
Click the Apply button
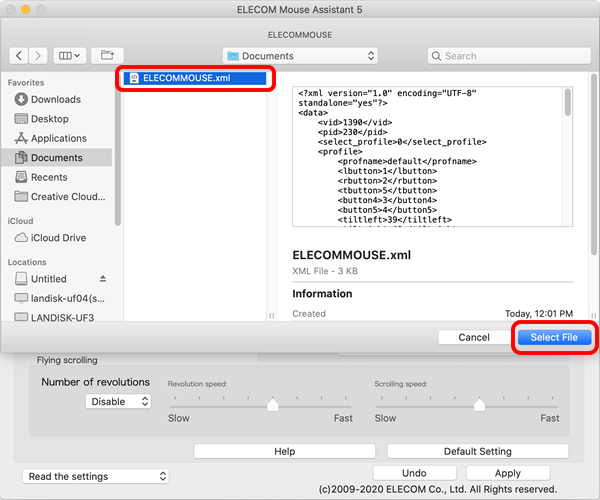pos(508,473)
